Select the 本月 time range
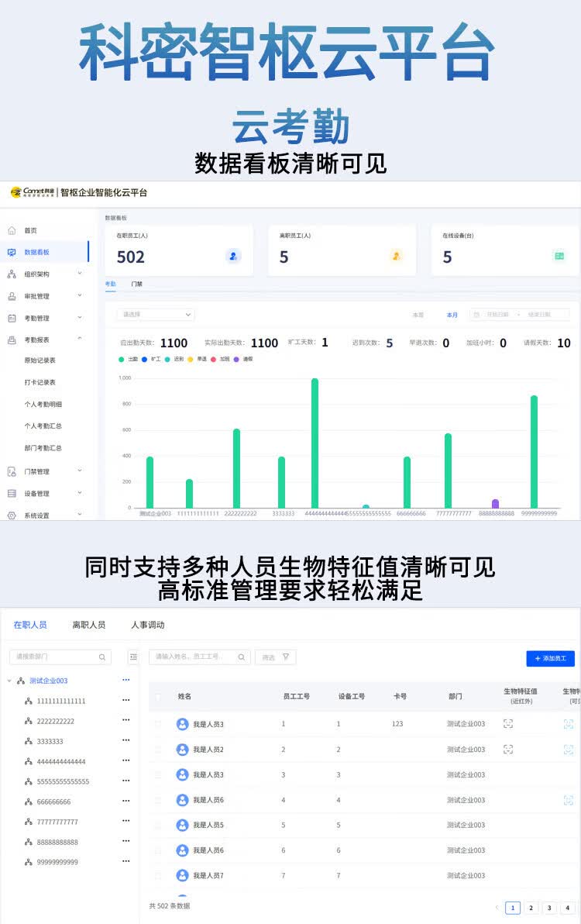Image resolution: width=581 pixels, height=924 pixels. 452,315
